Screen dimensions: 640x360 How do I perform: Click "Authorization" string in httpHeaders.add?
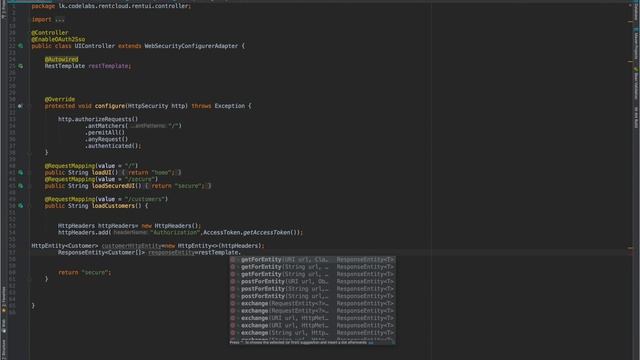point(175,233)
